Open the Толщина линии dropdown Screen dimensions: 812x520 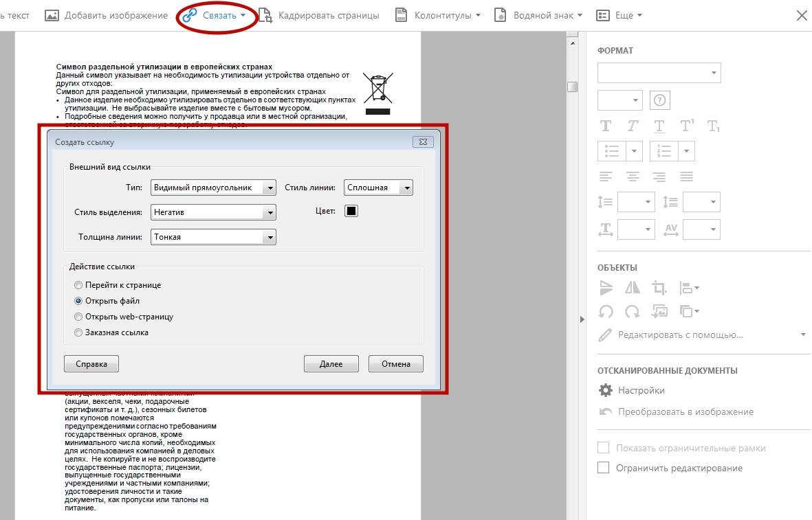(213, 237)
